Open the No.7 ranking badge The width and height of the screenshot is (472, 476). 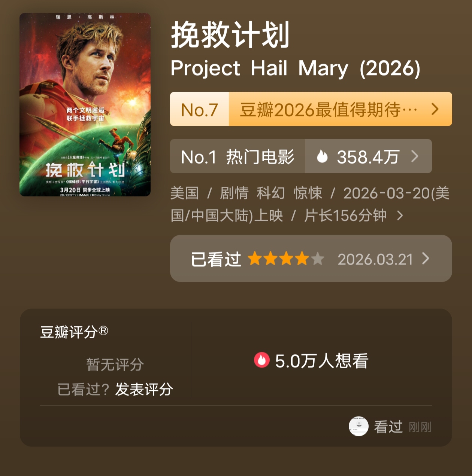199,109
